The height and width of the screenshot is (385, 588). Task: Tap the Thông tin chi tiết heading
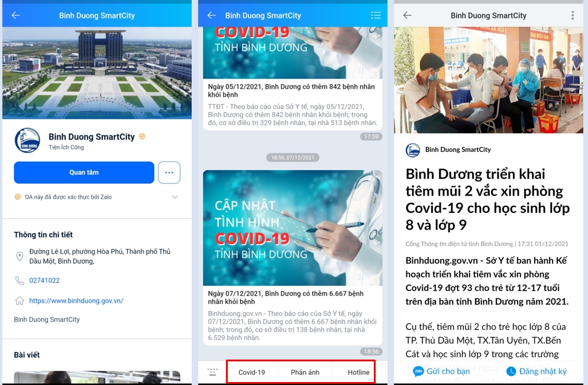tap(43, 235)
